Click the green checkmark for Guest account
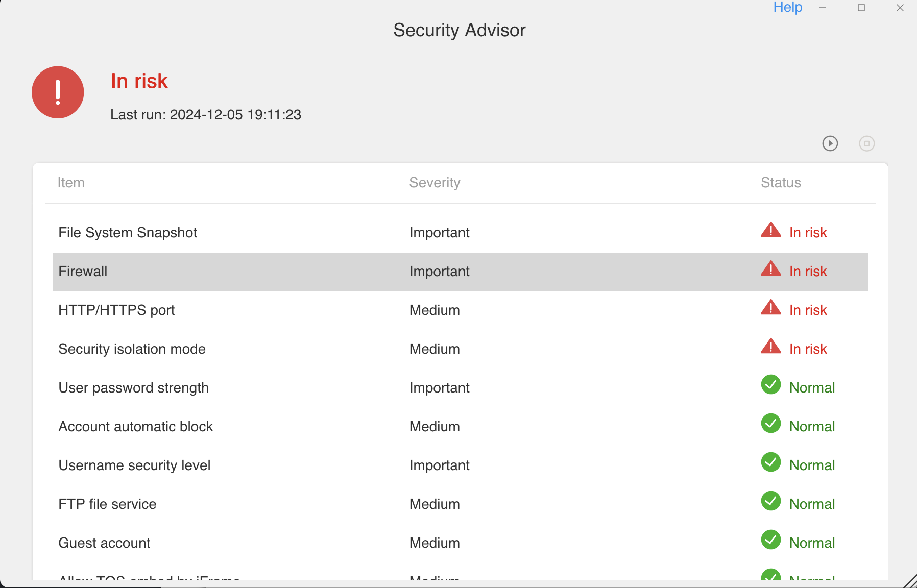Viewport: 917px width, 588px height. click(x=771, y=541)
